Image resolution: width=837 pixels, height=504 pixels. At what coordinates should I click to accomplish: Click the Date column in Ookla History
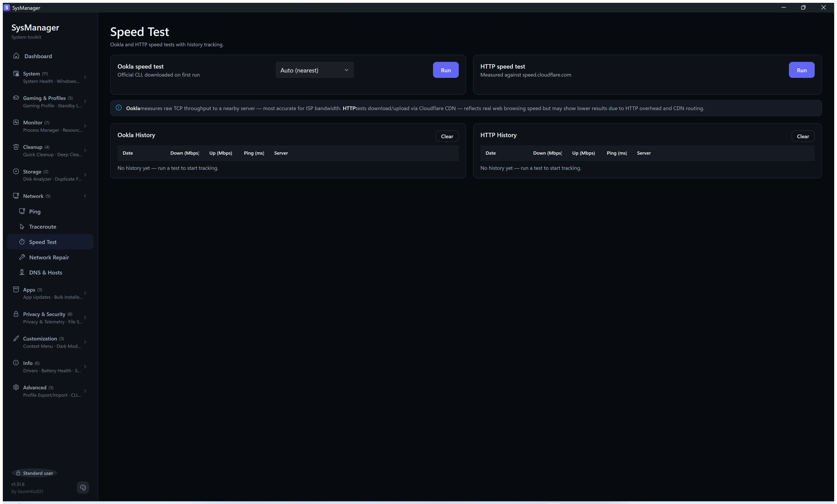(128, 153)
